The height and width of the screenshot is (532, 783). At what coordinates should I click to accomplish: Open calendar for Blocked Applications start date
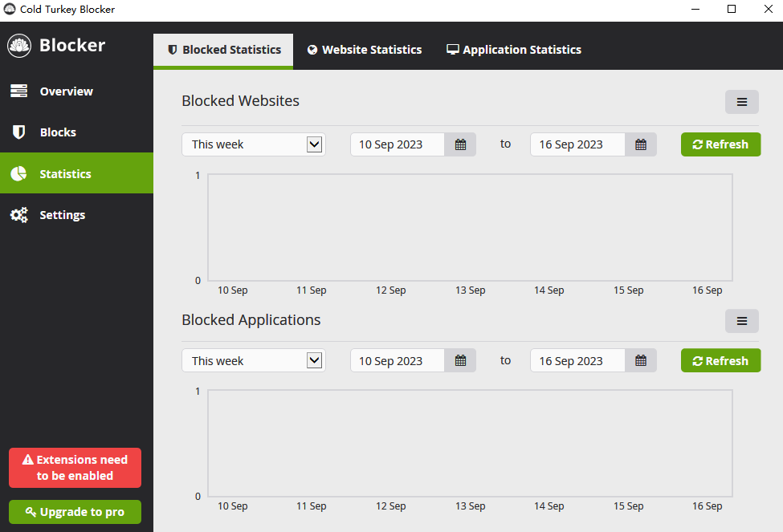pyautogui.click(x=460, y=361)
